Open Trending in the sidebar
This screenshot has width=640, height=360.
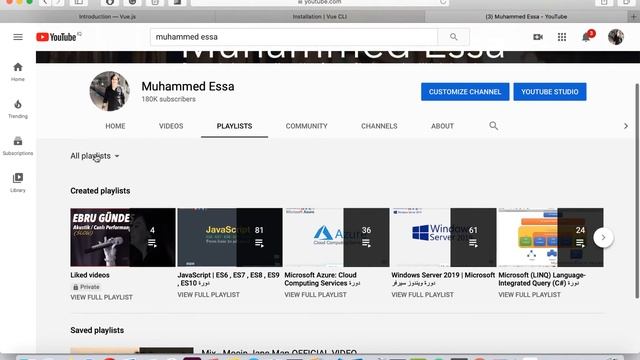(18, 109)
